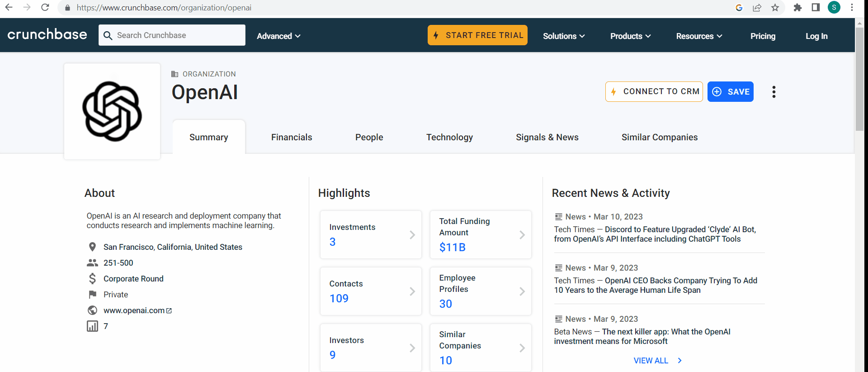Open the Products dropdown menu
The width and height of the screenshot is (868, 372).
pos(630,36)
